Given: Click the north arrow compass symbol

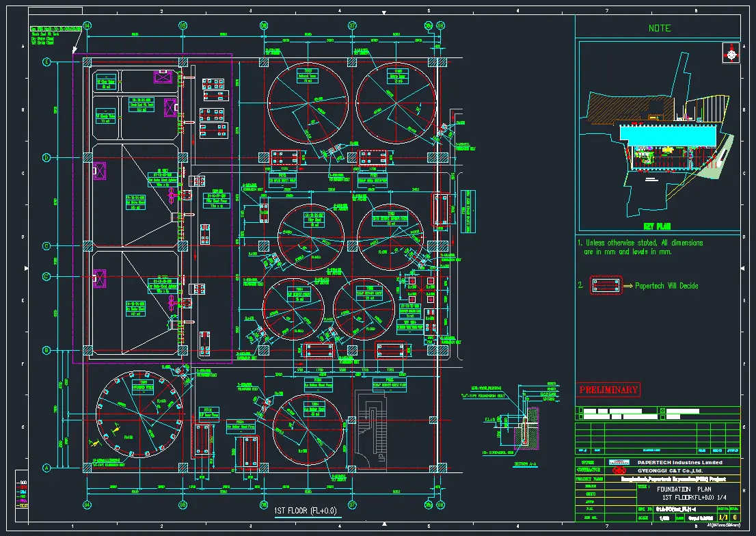Looking at the screenshot, I should click(x=731, y=53).
